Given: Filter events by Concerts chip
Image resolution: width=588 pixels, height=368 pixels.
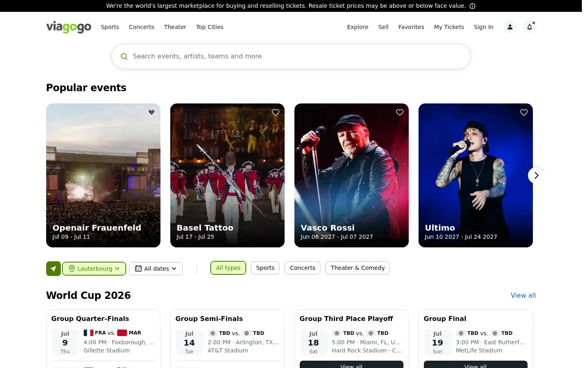Looking at the screenshot, I should pyautogui.click(x=303, y=268).
